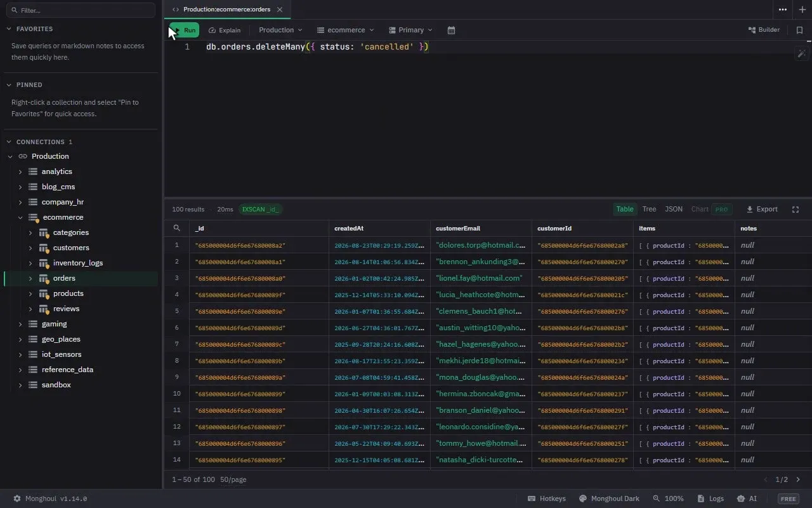Collapse the Pinned section

[10, 84]
